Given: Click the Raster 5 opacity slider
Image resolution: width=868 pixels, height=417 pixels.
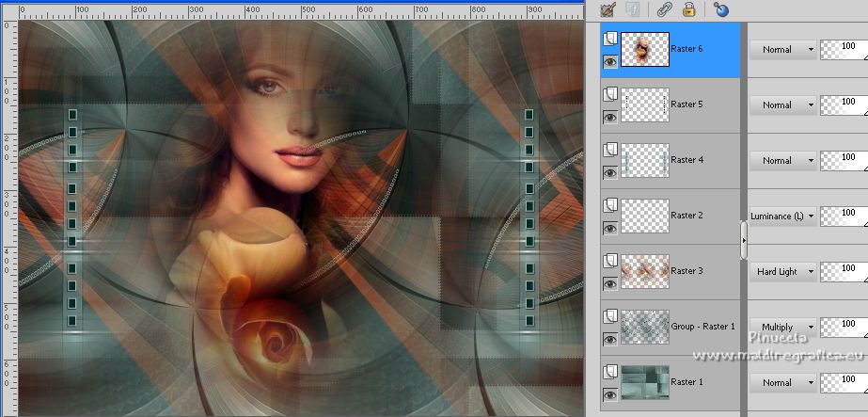Looking at the screenshot, I should click(844, 104).
